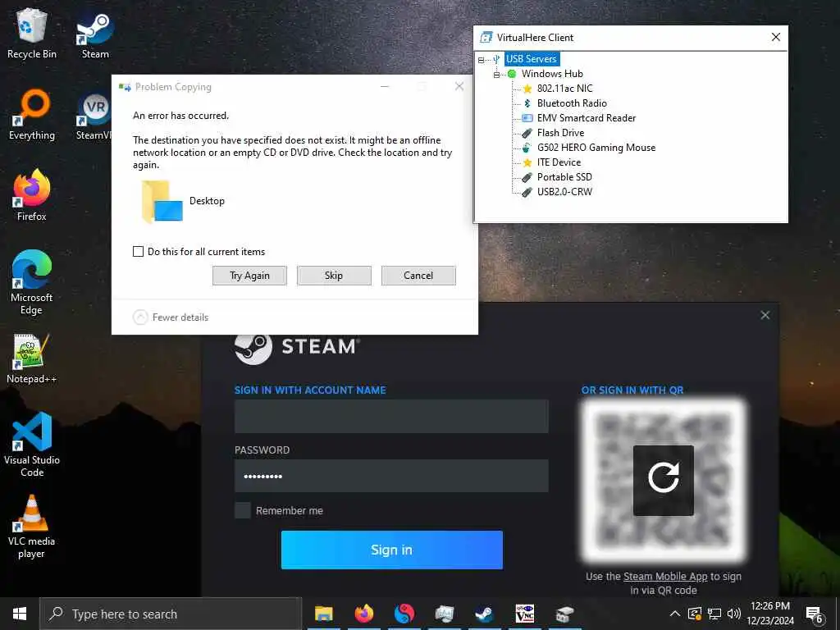
Task: Click the Skip button
Action: (334, 276)
